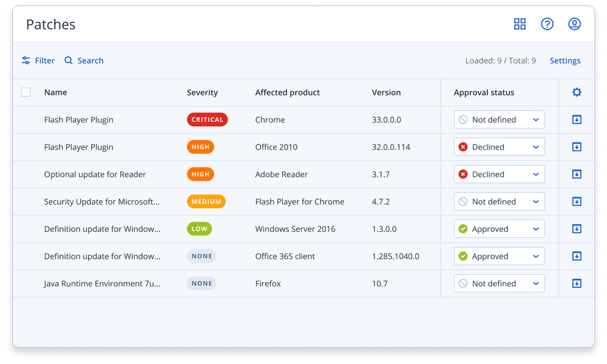
Task: Click version 33.0.0.0 cell
Action: pyautogui.click(x=386, y=120)
